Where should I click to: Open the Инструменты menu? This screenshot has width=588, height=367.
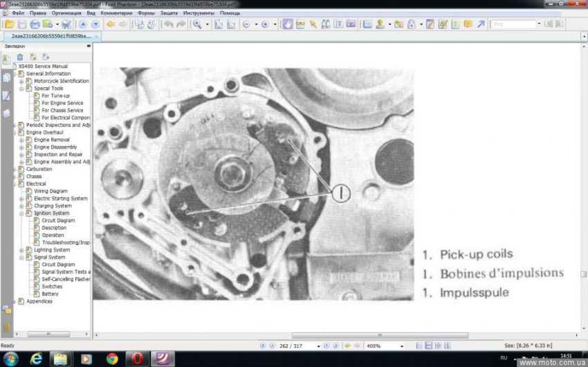point(199,13)
